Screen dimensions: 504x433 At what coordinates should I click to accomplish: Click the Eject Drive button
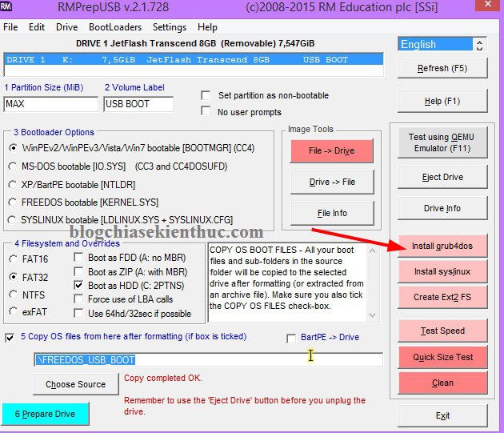pos(442,177)
